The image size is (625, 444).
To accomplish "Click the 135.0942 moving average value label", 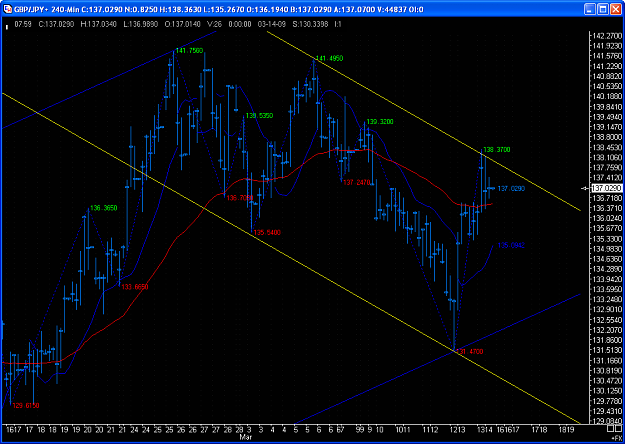I will 511,246.
